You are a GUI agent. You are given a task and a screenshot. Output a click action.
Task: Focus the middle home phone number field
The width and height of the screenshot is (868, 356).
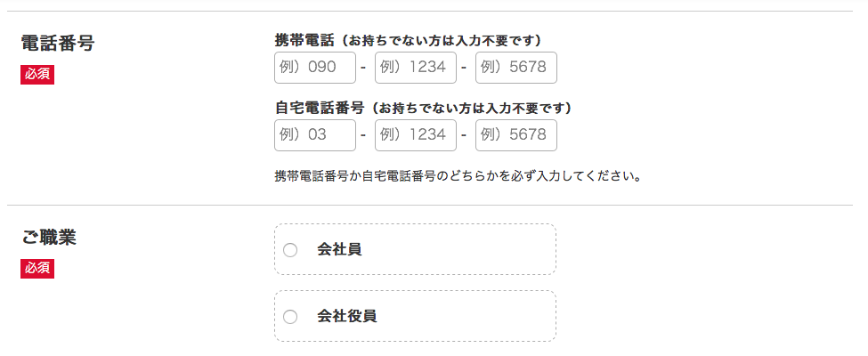[x=416, y=135]
